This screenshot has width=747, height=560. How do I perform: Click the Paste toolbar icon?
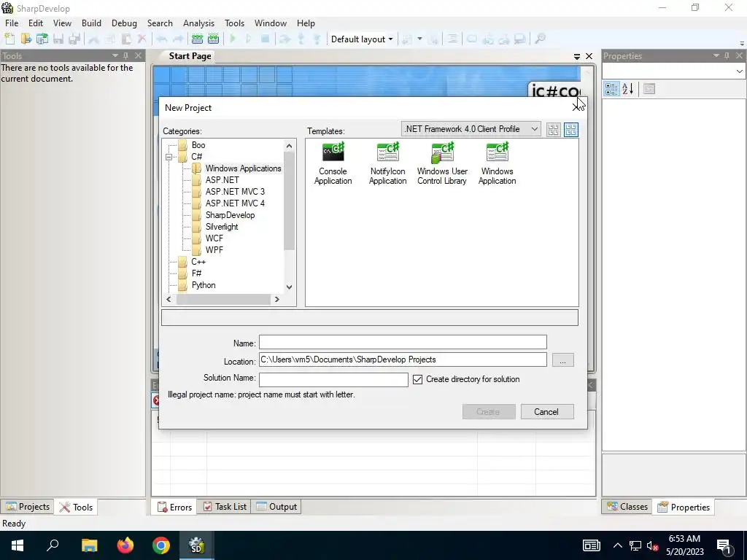(x=125, y=39)
